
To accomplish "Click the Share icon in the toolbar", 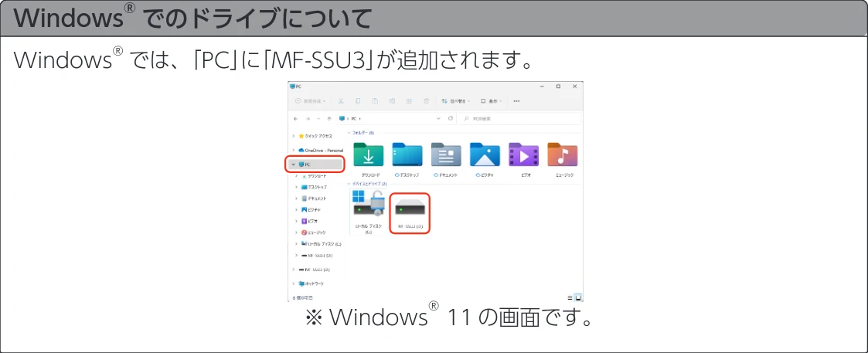I will tap(409, 101).
